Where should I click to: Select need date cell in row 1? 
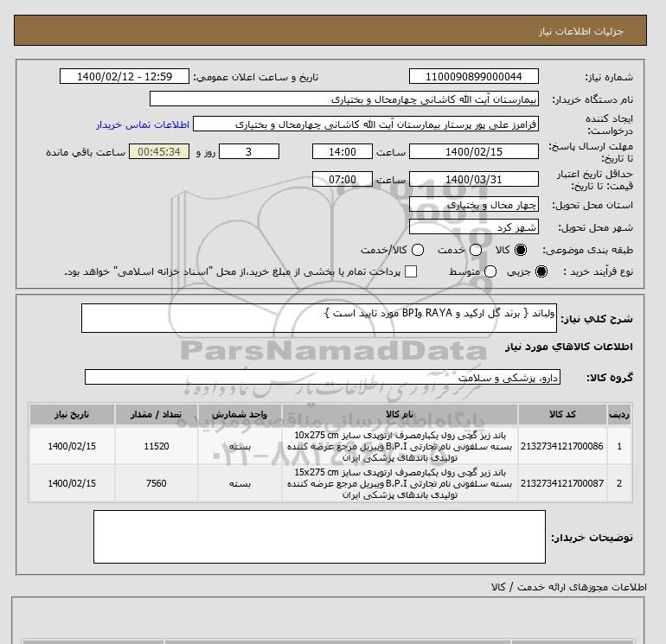click(72, 446)
